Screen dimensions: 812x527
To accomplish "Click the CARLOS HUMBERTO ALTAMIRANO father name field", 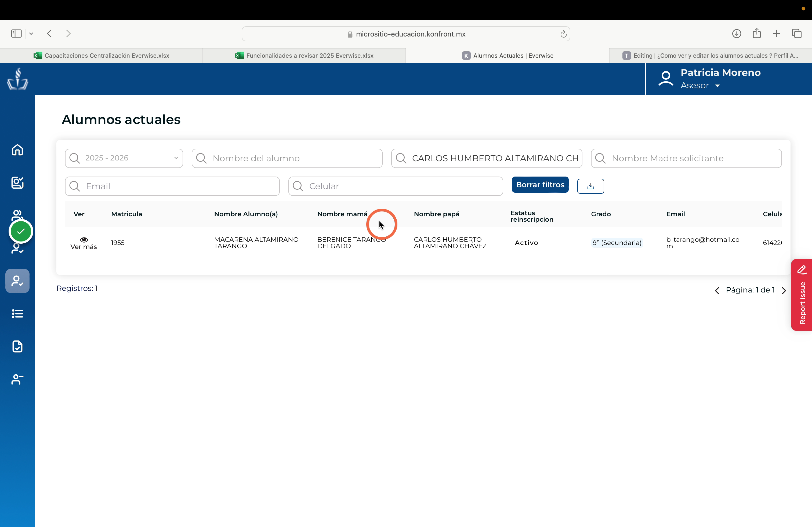I will pyautogui.click(x=487, y=158).
